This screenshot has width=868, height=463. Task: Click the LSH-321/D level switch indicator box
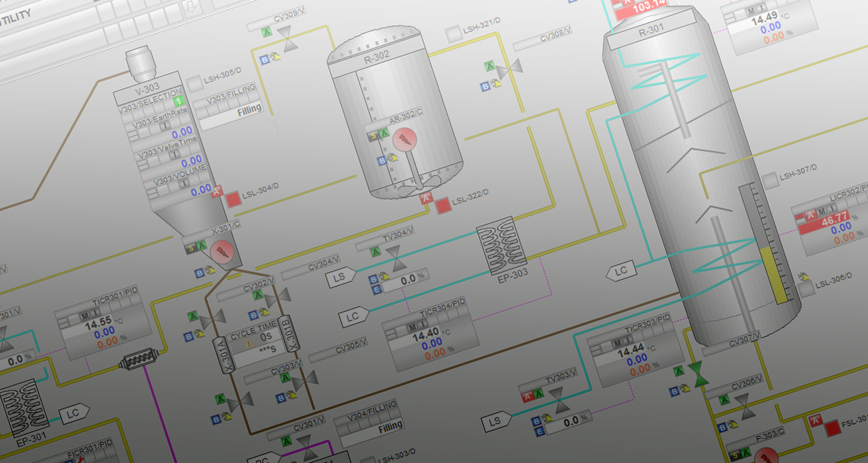click(453, 34)
